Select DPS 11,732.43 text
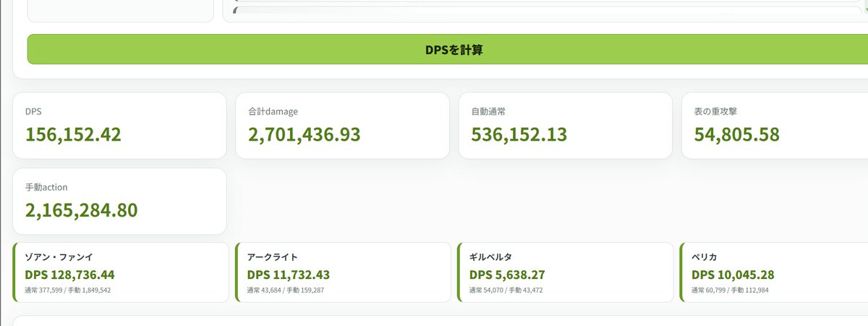Viewport: 868px width, 326px height. coord(289,275)
